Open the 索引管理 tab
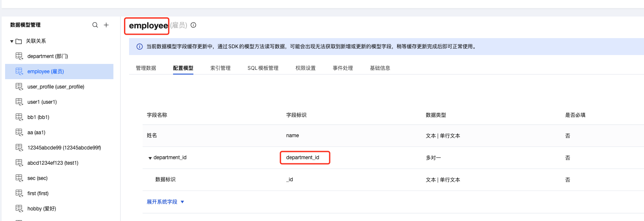Screen dimensions: 644x221 pyautogui.click(x=220, y=68)
